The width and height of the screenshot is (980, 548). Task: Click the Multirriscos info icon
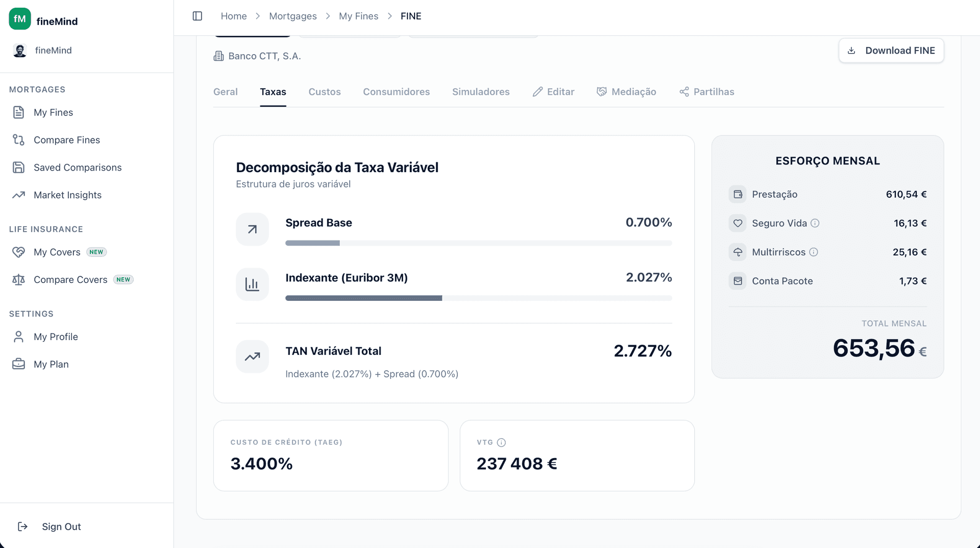(814, 252)
